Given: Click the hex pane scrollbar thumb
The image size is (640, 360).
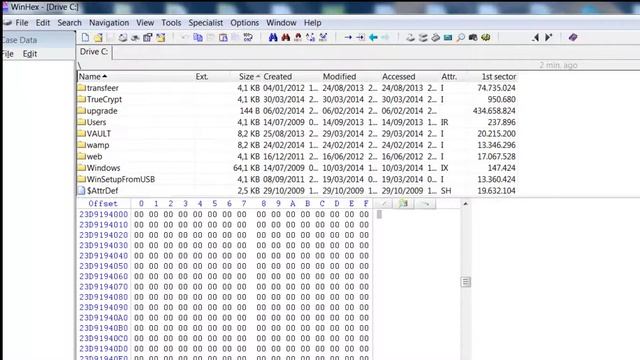Looking at the screenshot, I should 466,282.
